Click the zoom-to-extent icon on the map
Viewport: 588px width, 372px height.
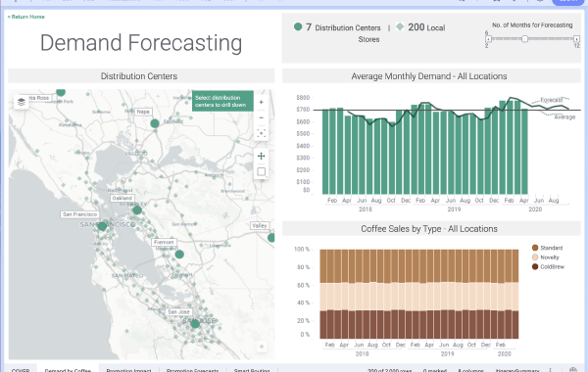(x=262, y=133)
